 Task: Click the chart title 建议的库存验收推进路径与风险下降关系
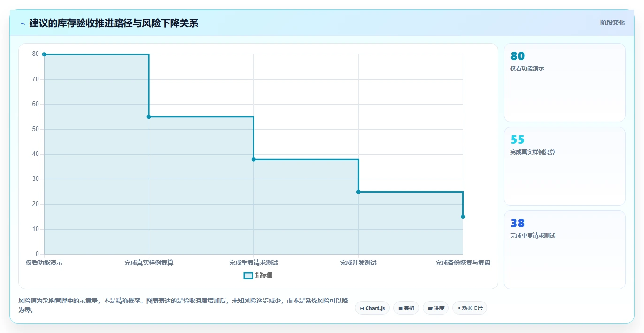pos(114,23)
